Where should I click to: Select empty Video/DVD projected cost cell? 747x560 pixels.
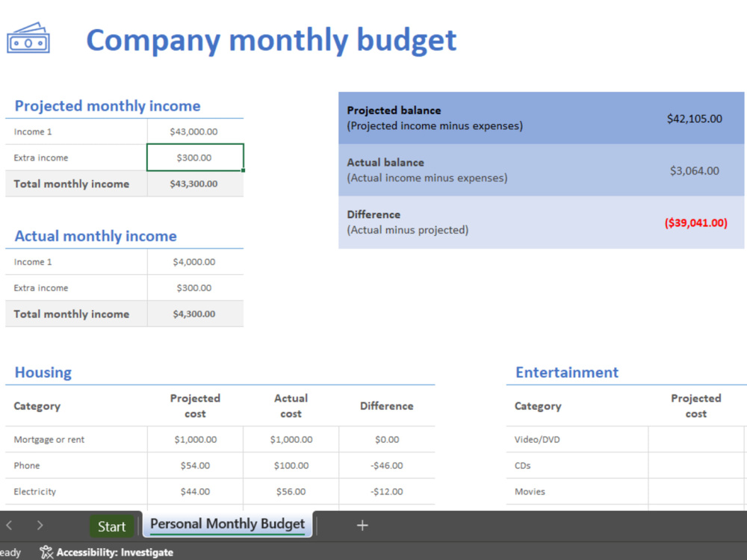pos(696,440)
